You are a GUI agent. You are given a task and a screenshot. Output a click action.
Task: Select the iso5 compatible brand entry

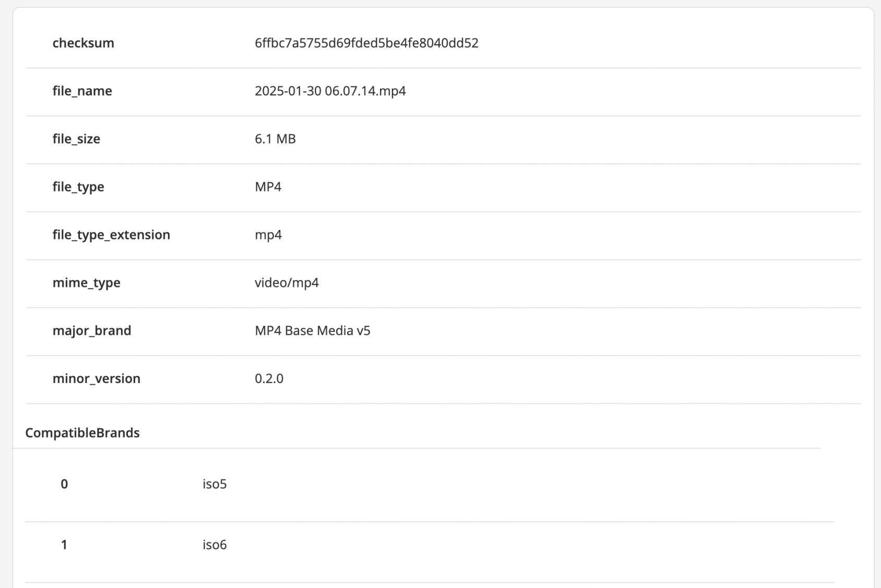pyautogui.click(x=215, y=484)
